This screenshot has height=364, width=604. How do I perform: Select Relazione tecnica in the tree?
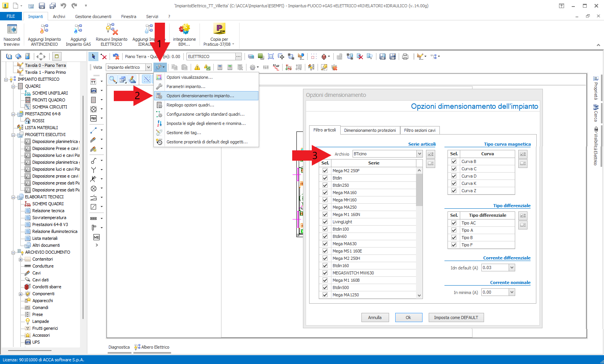48,211
